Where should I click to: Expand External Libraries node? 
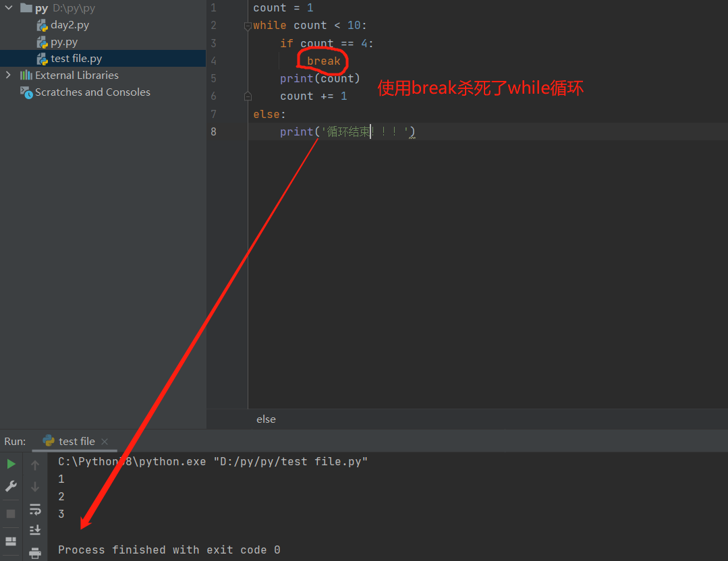pyautogui.click(x=8, y=76)
